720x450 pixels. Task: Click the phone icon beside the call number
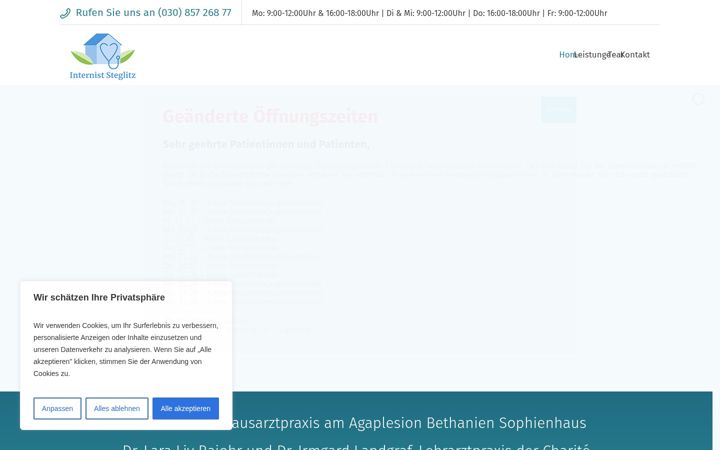pos(65,13)
